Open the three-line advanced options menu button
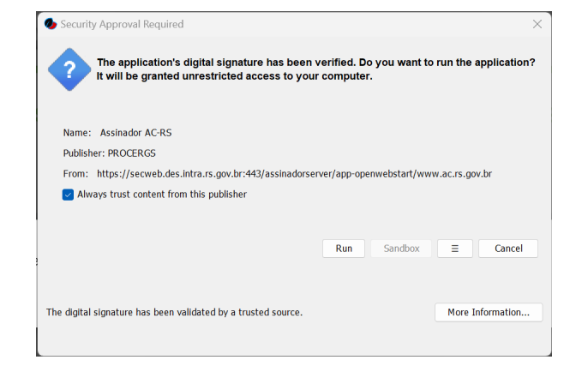Screen dimensions: 588x372 point(454,249)
